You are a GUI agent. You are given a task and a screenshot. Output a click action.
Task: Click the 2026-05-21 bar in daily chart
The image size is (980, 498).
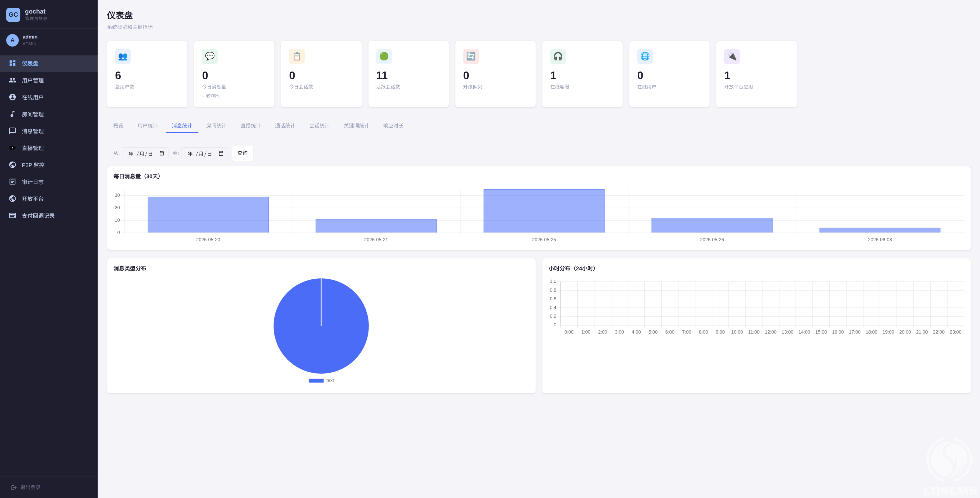tap(376, 226)
